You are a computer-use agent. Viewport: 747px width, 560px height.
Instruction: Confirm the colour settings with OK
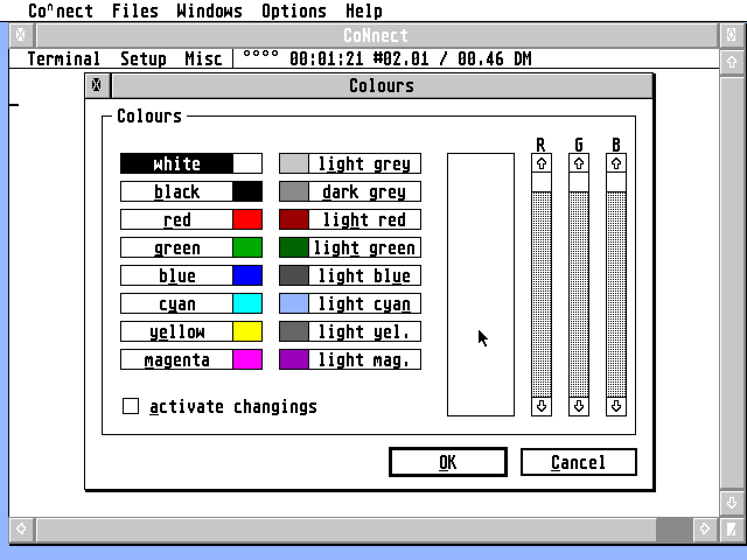pyautogui.click(x=447, y=461)
